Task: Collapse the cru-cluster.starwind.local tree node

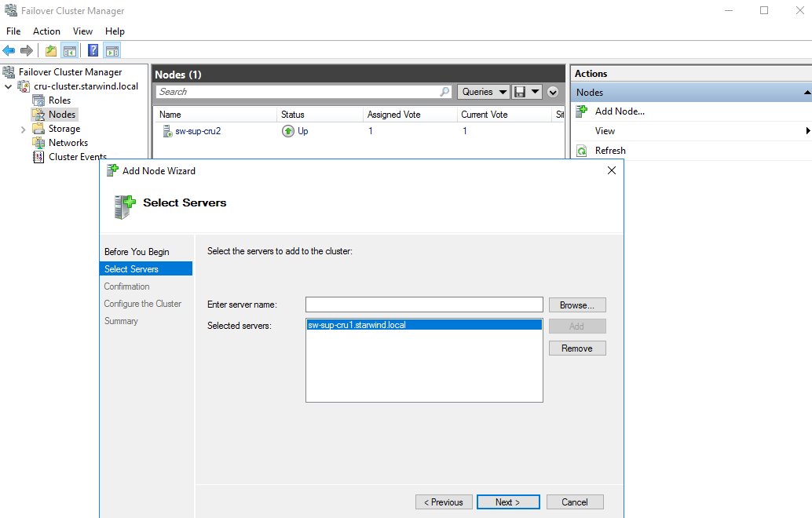Action: click(x=7, y=86)
